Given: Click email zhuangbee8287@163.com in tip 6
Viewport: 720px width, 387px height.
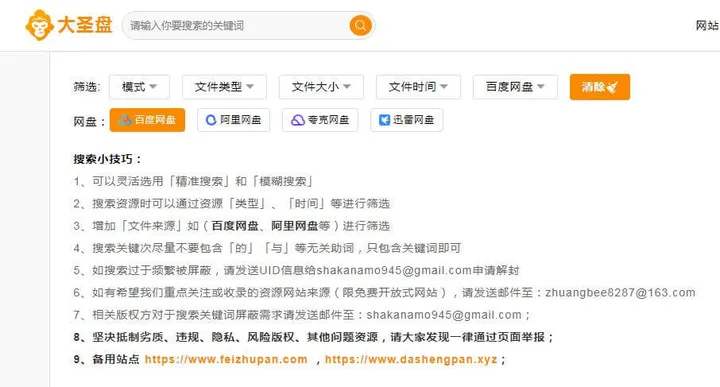Looking at the screenshot, I should pyautogui.click(x=620, y=292).
